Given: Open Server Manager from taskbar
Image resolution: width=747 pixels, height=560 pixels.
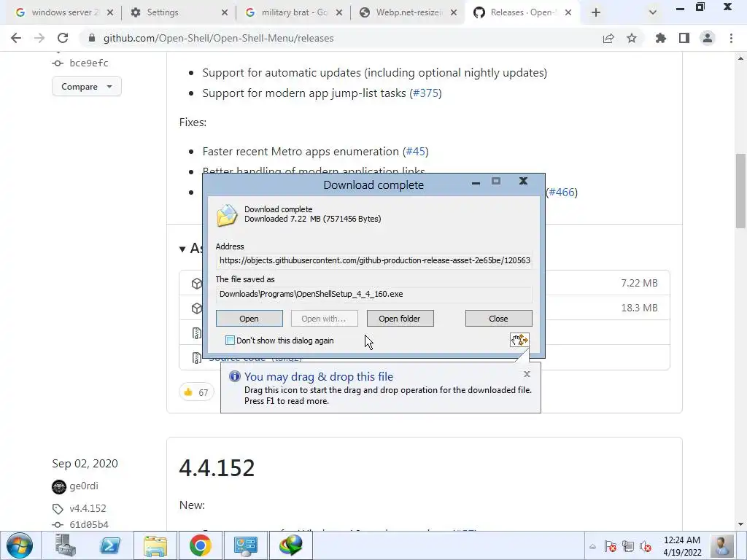Looking at the screenshot, I should [x=65, y=545].
